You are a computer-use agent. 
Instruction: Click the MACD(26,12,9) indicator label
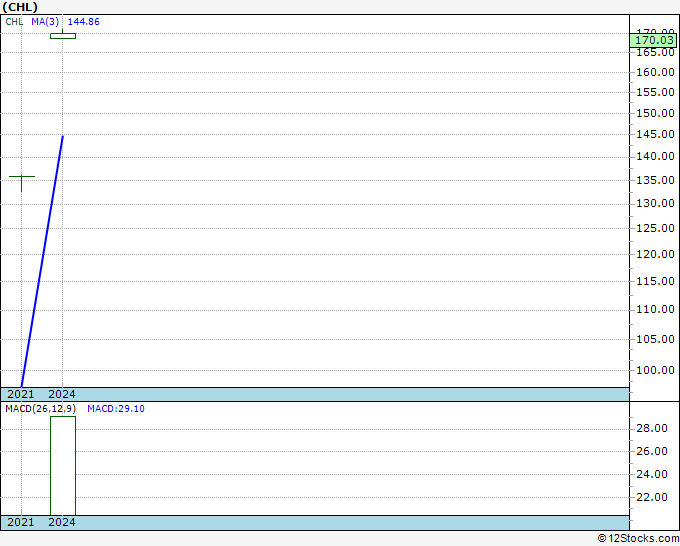[40, 409]
